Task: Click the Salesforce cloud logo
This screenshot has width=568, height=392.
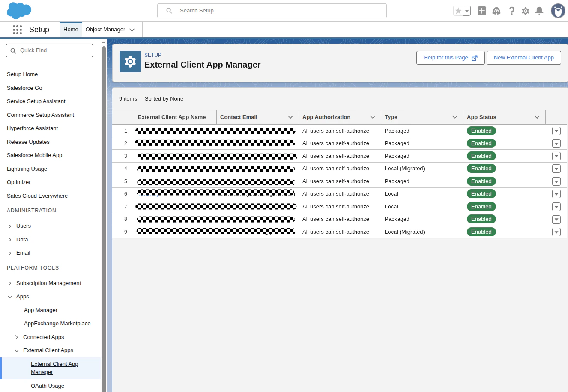Action: click(19, 10)
